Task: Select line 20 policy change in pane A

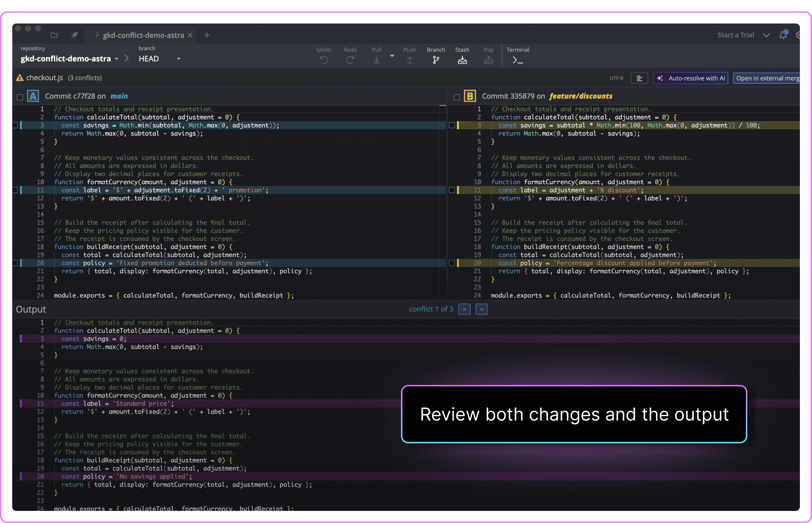Action: coord(15,263)
